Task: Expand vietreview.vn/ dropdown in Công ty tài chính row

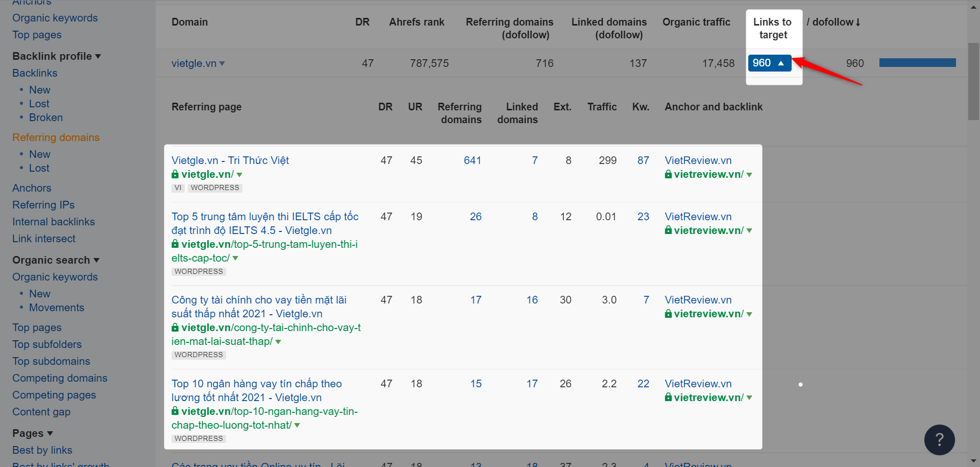Action: point(749,314)
